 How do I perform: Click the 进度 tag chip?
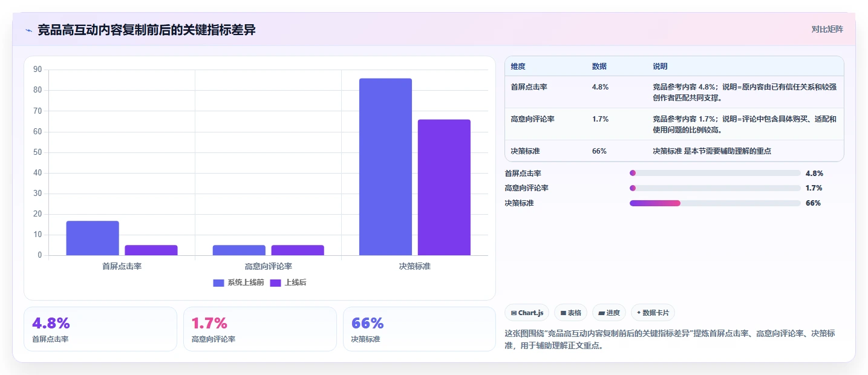coord(609,313)
